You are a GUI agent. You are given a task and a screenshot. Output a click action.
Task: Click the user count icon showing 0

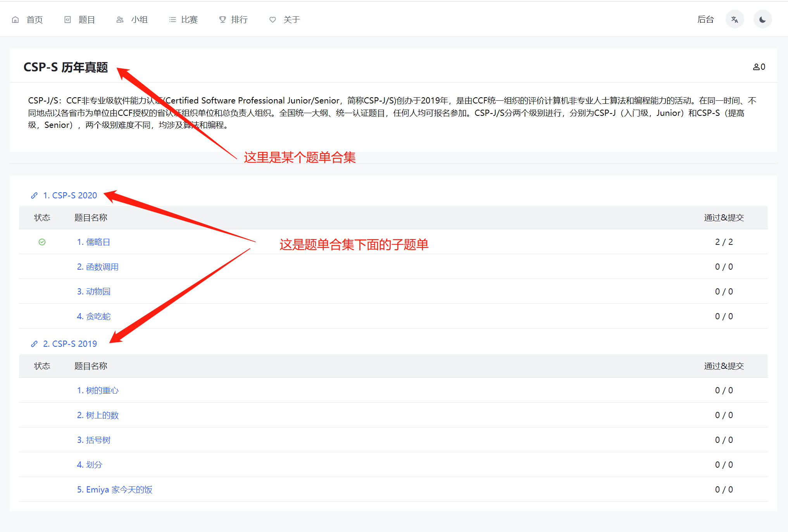point(756,67)
